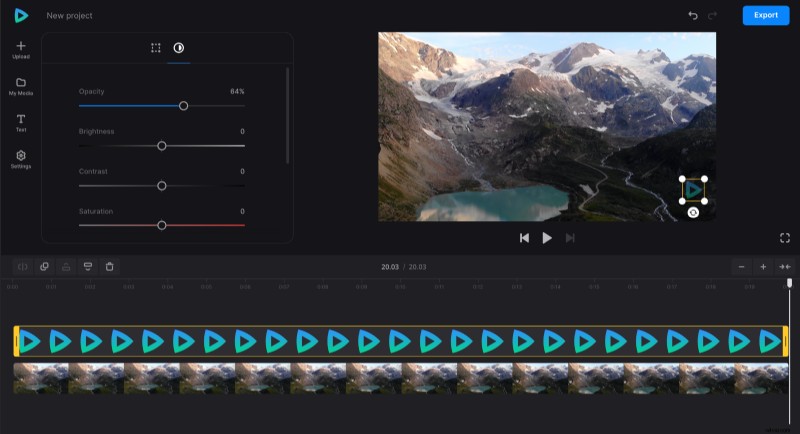The height and width of the screenshot is (434, 800).
Task: Select the Text tool in the sidebar
Action: click(x=21, y=123)
